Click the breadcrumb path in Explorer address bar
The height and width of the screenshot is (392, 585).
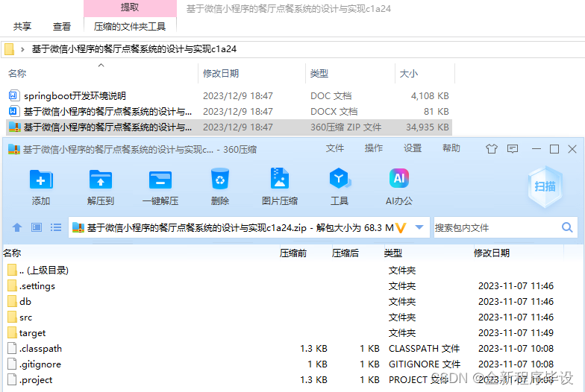pos(134,49)
